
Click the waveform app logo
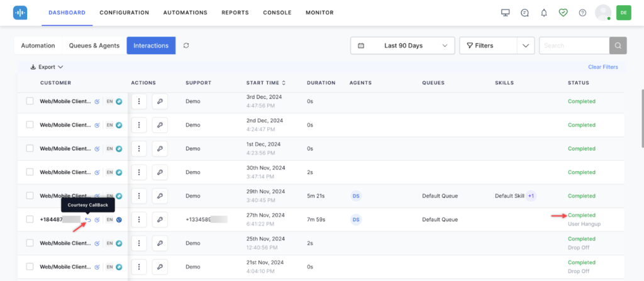tap(19, 13)
